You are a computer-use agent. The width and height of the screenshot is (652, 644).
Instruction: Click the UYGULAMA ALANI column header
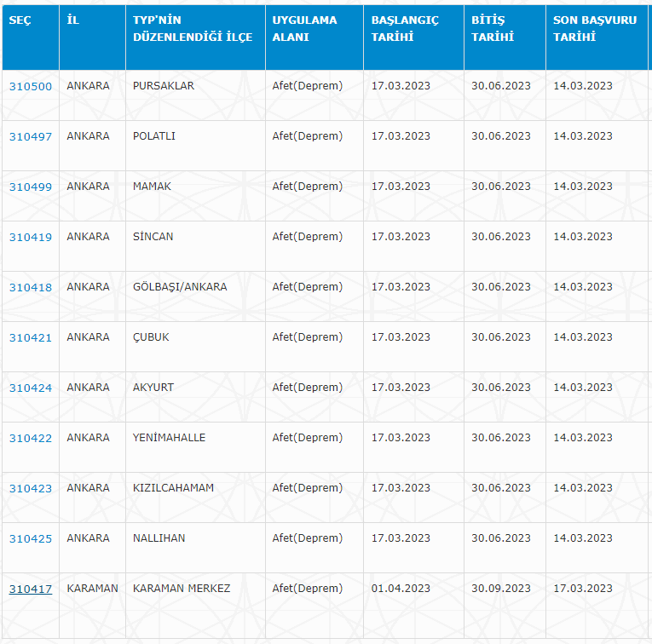[x=304, y=29]
